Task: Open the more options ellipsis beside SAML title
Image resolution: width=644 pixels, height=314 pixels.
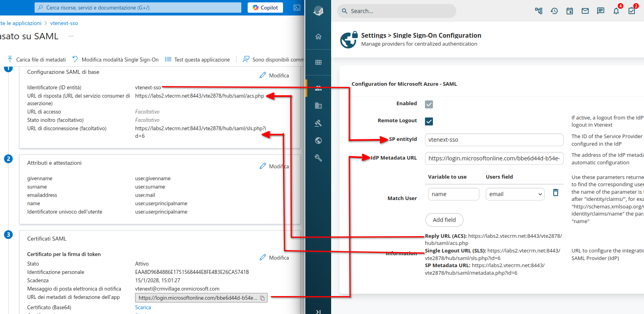Action: pos(71,36)
